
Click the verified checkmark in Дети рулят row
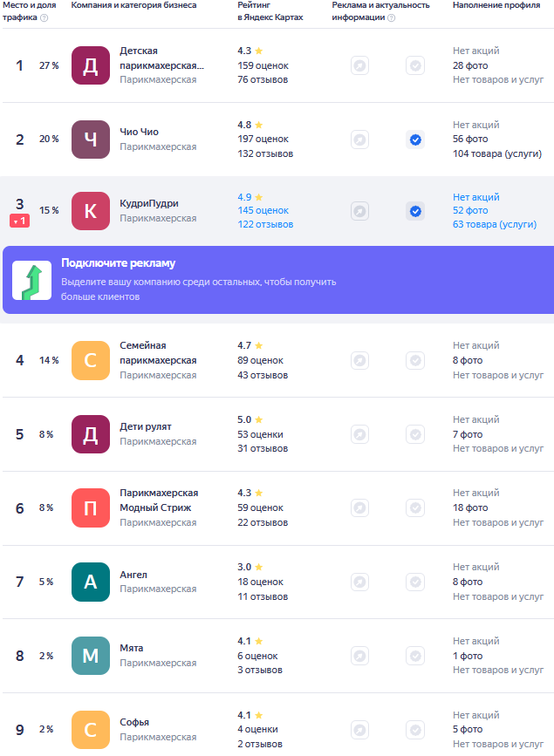415,434
